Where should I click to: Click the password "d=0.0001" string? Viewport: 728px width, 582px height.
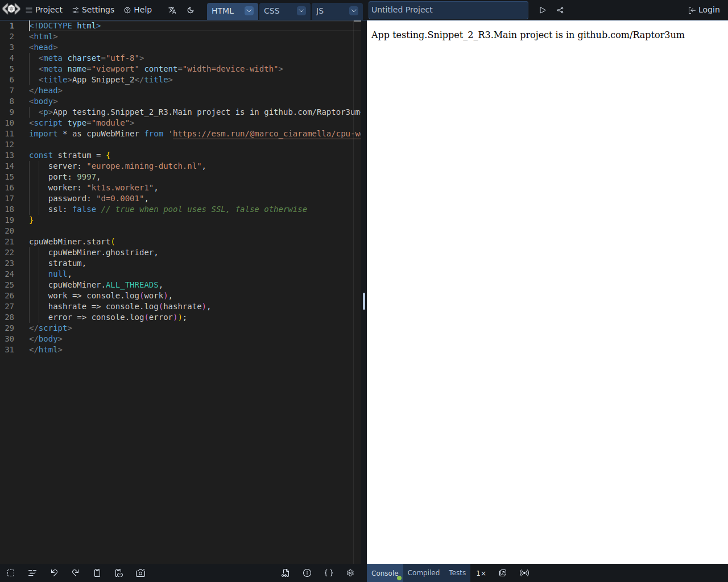tap(120, 198)
